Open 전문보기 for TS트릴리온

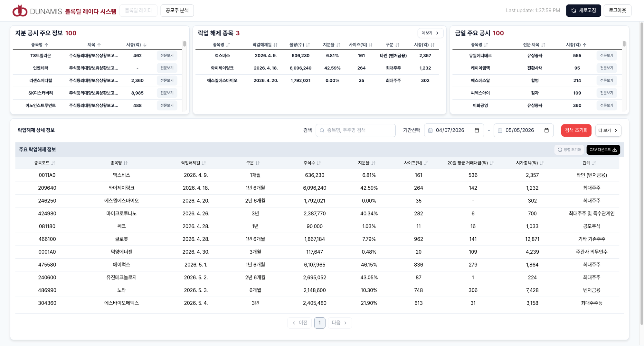pyautogui.click(x=167, y=56)
